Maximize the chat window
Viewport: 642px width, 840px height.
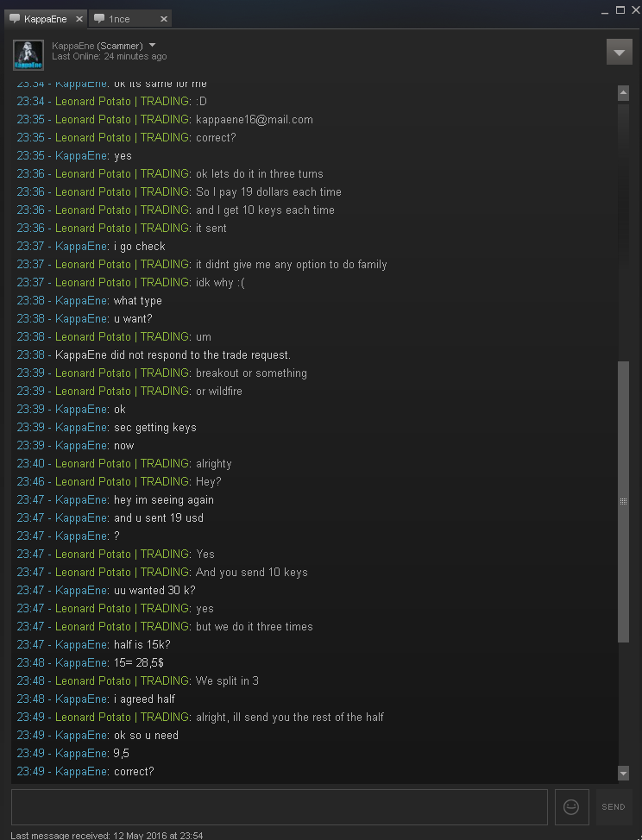620,9
